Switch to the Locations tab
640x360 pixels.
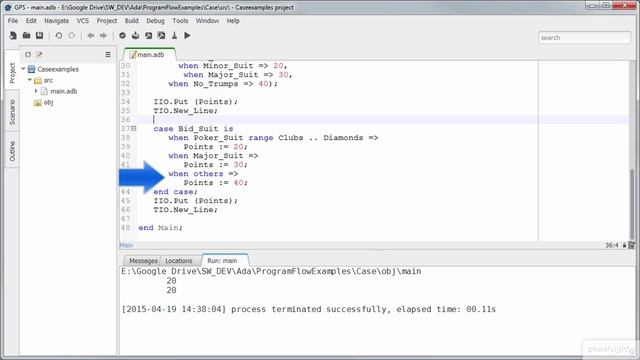[179, 260]
